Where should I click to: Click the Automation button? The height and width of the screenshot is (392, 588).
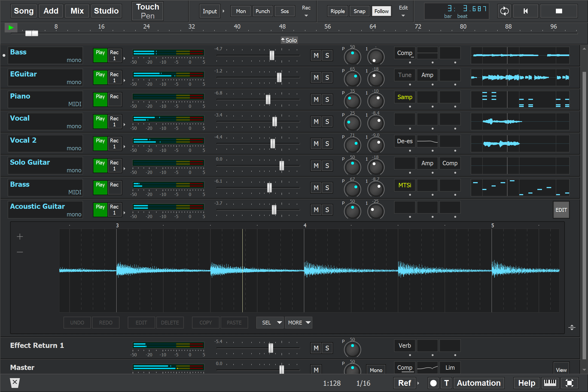pyautogui.click(x=479, y=383)
